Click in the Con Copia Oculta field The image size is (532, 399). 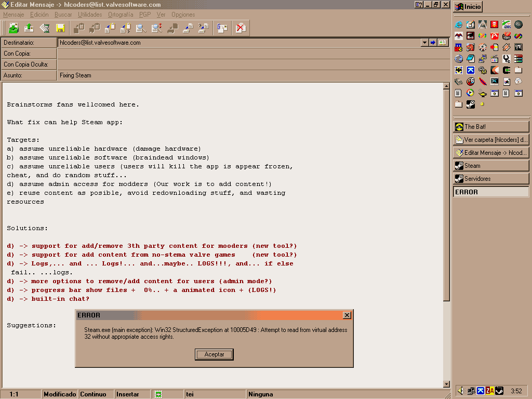(x=254, y=64)
